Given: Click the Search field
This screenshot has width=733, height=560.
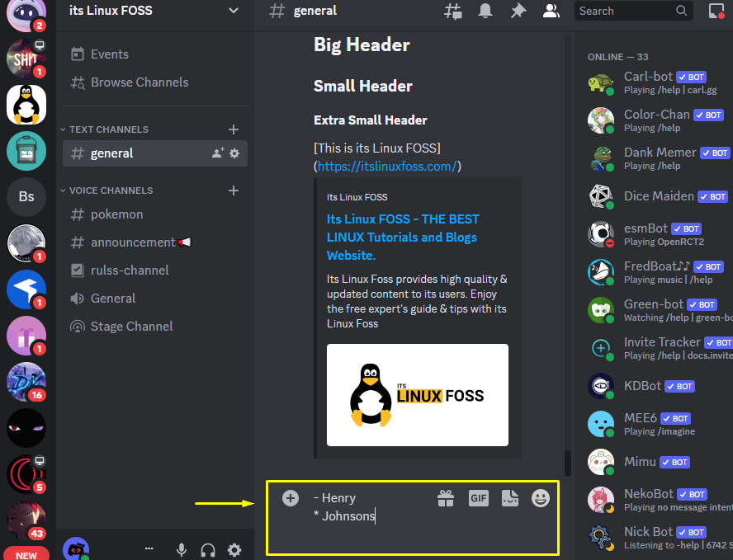Looking at the screenshot, I should 633,11.
